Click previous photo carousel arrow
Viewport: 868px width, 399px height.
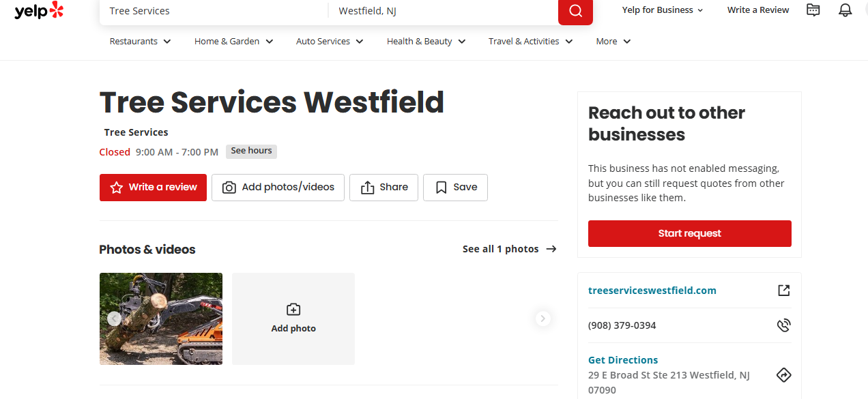(114, 319)
